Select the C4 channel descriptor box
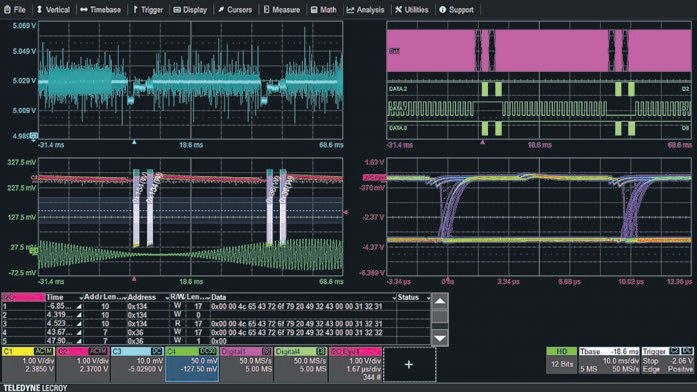The height and width of the screenshot is (392, 697). [192, 364]
